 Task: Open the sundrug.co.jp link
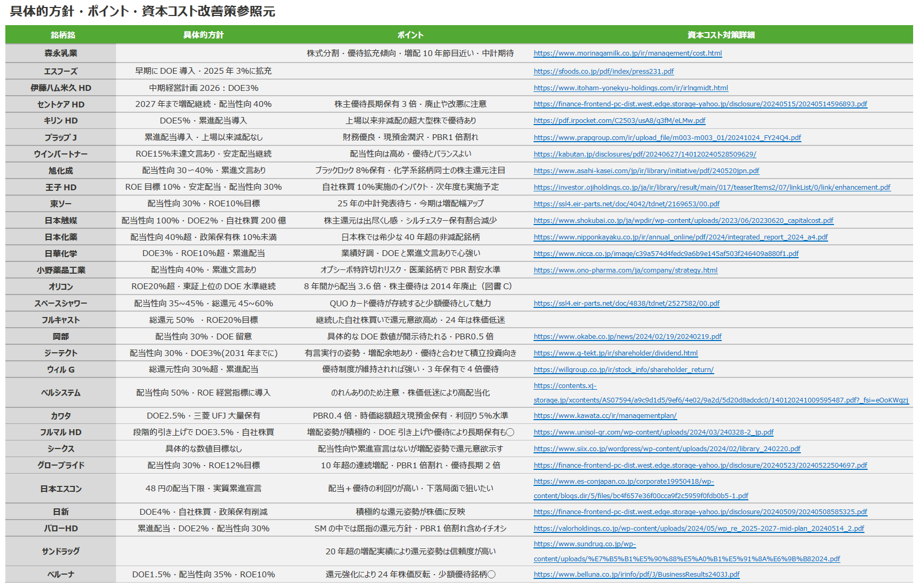pos(686,552)
